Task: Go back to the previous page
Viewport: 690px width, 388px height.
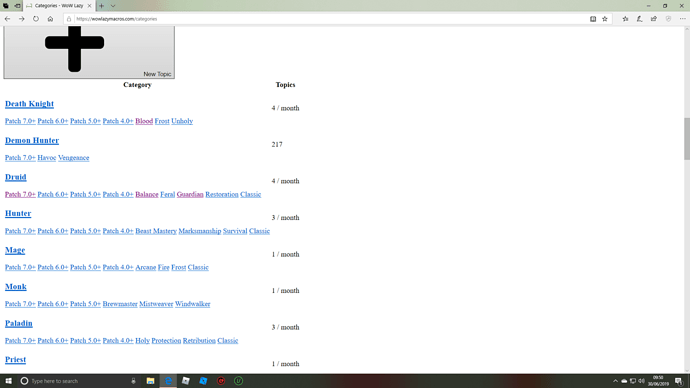Action: [x=7, y=19]
